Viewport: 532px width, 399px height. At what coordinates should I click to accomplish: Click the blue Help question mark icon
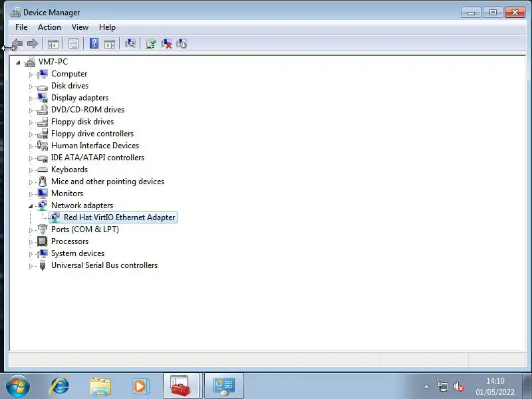pos(94,43)
